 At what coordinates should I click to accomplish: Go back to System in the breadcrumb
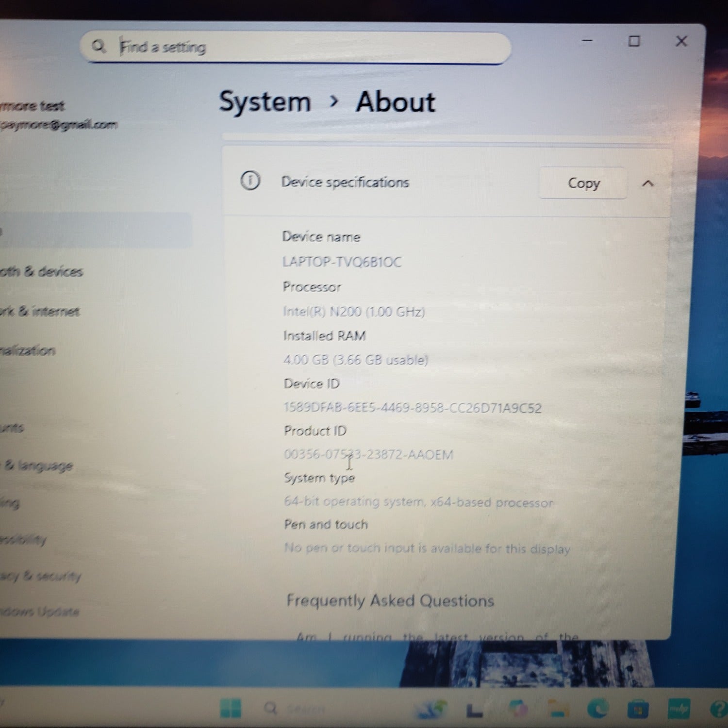(265, 102)
